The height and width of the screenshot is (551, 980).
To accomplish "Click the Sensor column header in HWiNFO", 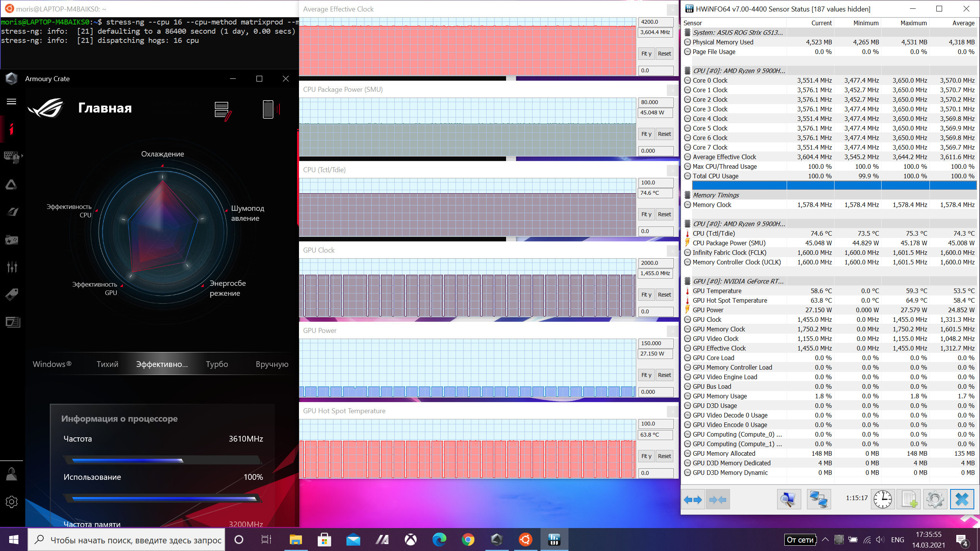I will pyautogui.click(x=734, y=23).
